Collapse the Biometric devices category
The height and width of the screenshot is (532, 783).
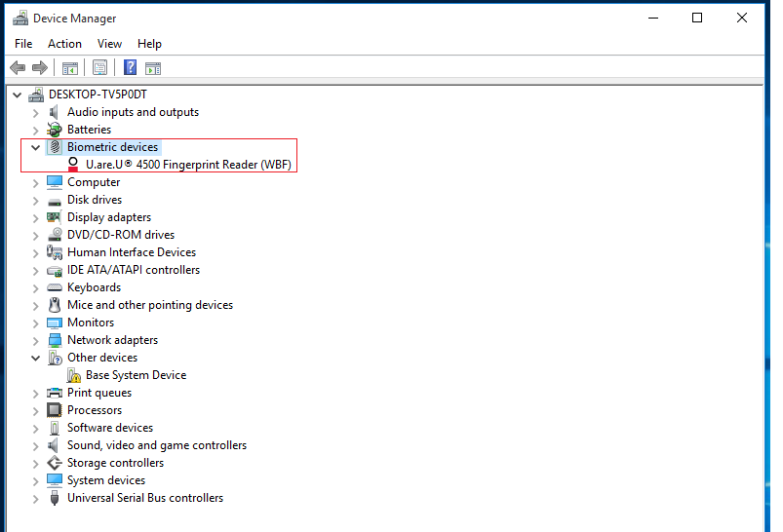click(x=36, y=147)
